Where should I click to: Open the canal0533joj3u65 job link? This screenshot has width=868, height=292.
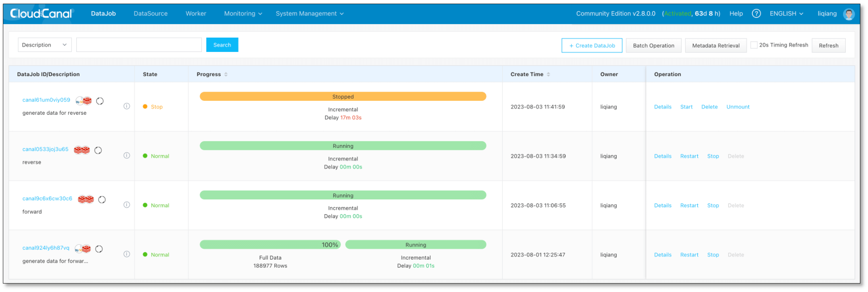coord(45,149)
